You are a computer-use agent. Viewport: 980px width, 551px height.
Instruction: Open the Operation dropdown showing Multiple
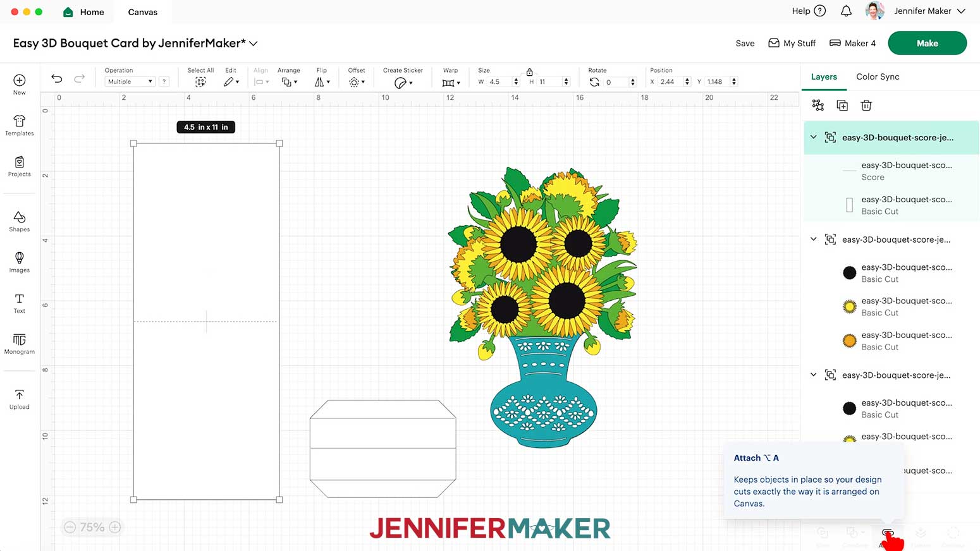[x=130, y=82]
